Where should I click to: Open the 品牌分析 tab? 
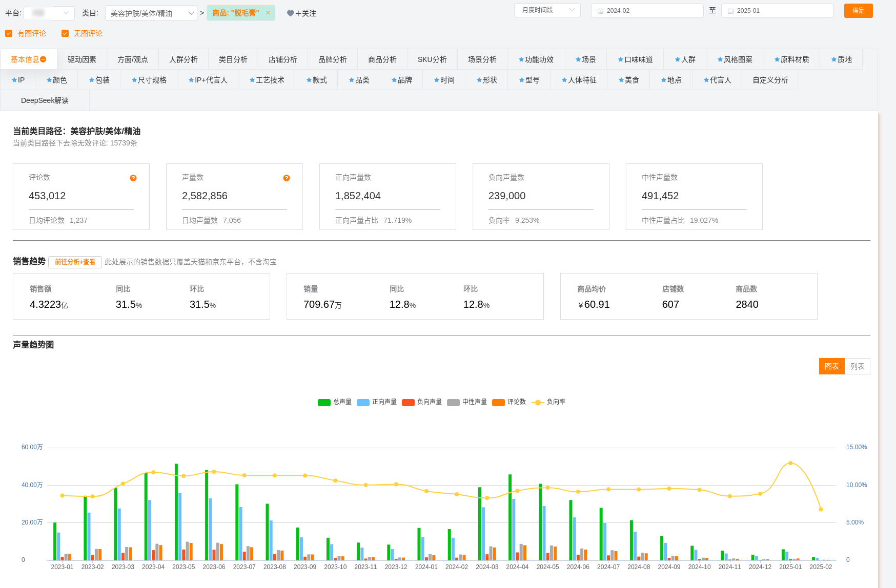coord(333,59)
